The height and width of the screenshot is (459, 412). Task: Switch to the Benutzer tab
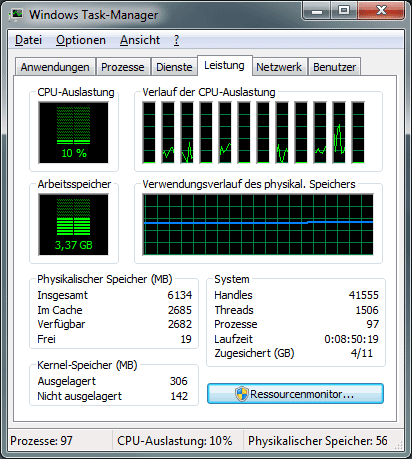click(x=335, y=67)
